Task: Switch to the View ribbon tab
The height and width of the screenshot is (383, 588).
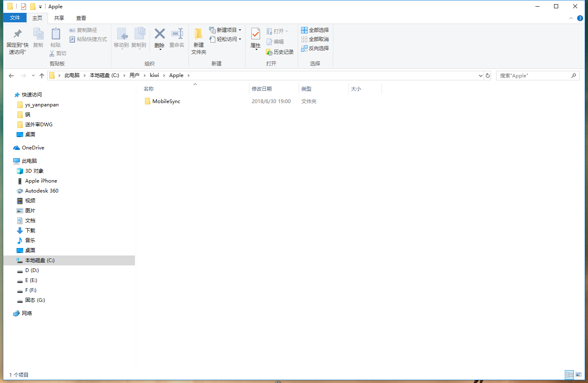Action: coord(81,18)
